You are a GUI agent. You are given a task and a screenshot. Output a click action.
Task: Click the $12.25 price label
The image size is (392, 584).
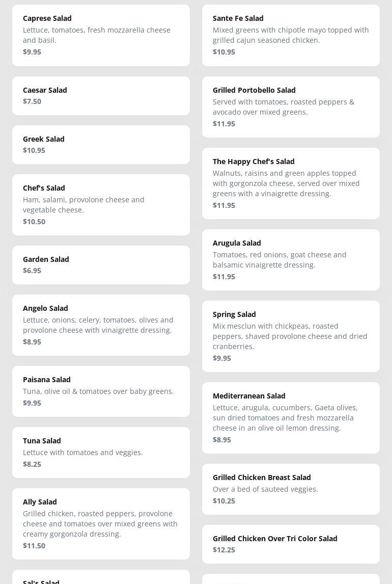(224, 550)
